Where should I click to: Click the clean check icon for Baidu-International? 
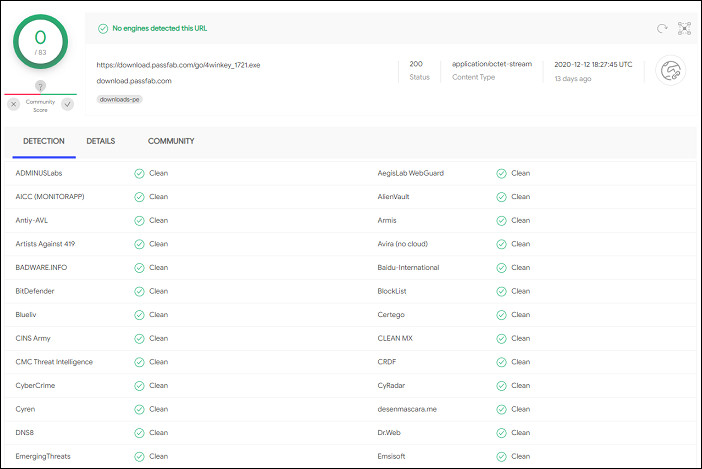click(501, 268)
